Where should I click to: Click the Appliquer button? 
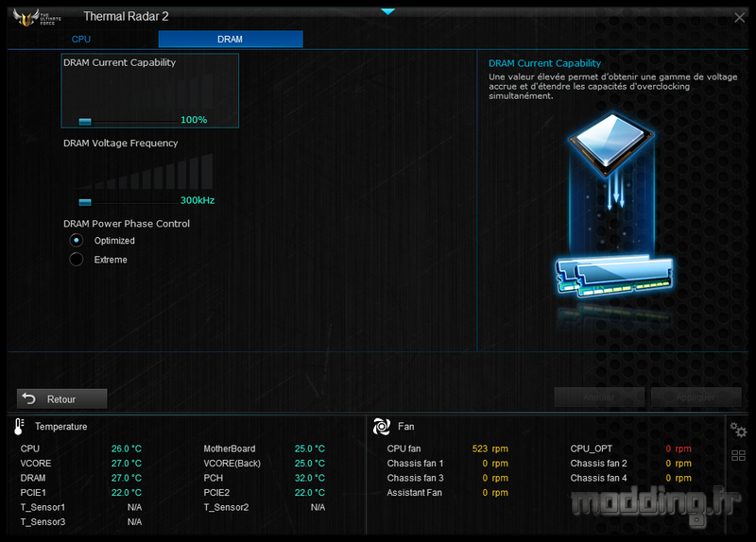click(x=696, y=398)
